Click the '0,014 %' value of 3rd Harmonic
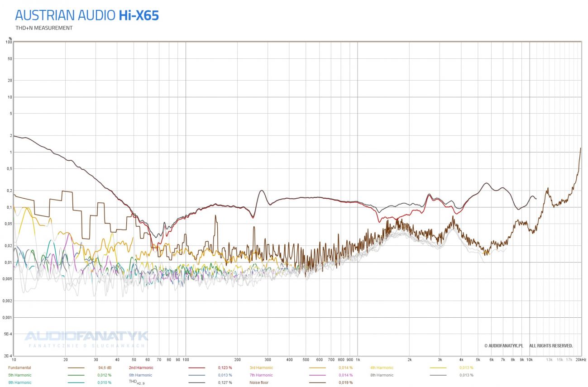 pyautogui.click(x=346, y=368)
